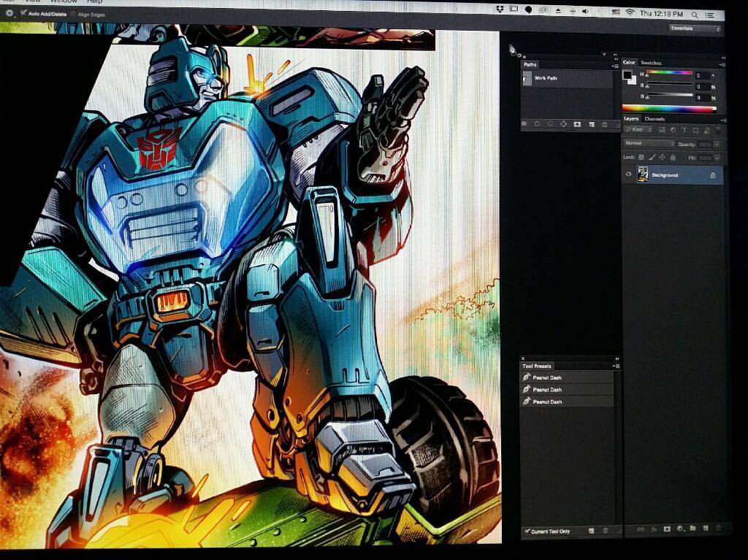Switch to the Channels tab
Image resolution: width=748 pixels, height=560 pixels.
point(654,119)
